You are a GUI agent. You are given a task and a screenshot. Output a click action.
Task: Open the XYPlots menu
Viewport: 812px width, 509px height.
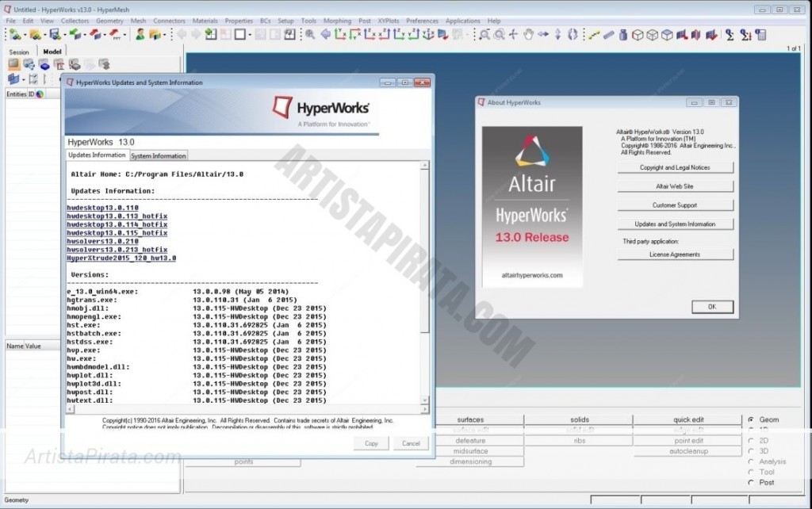[389, 21]
